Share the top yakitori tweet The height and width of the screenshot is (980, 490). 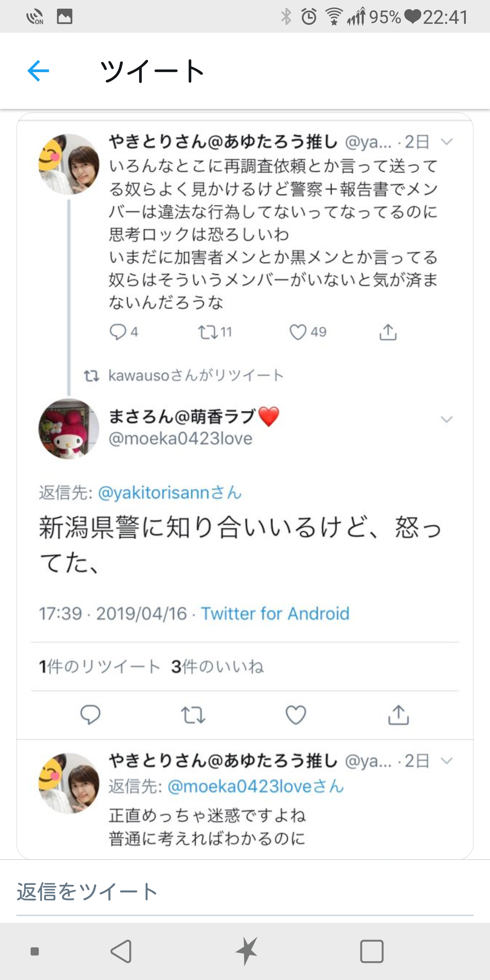tap(388, 332)
